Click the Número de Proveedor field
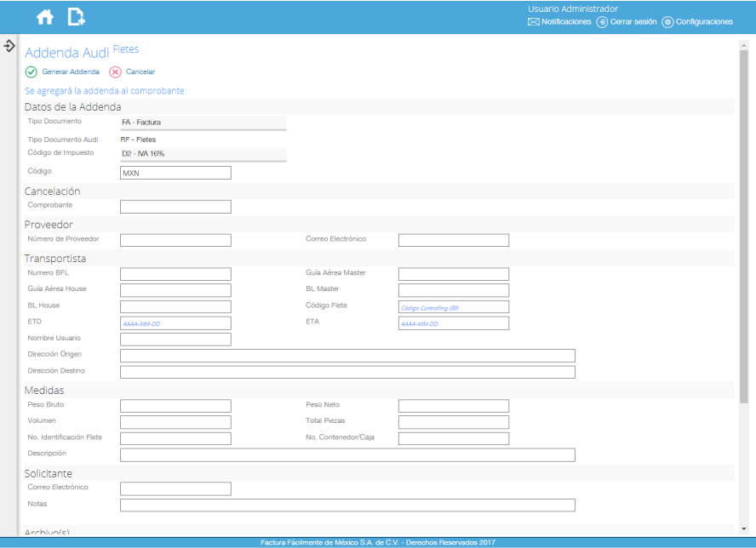 [175, 240]
